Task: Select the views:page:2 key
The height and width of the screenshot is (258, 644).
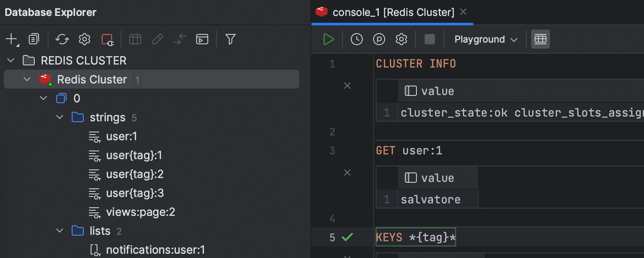Action: 140,212
